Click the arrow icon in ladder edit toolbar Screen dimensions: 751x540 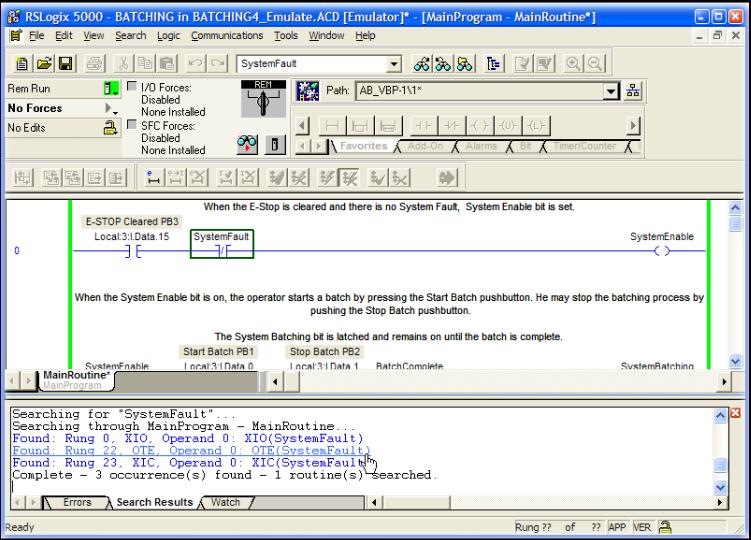446,178
